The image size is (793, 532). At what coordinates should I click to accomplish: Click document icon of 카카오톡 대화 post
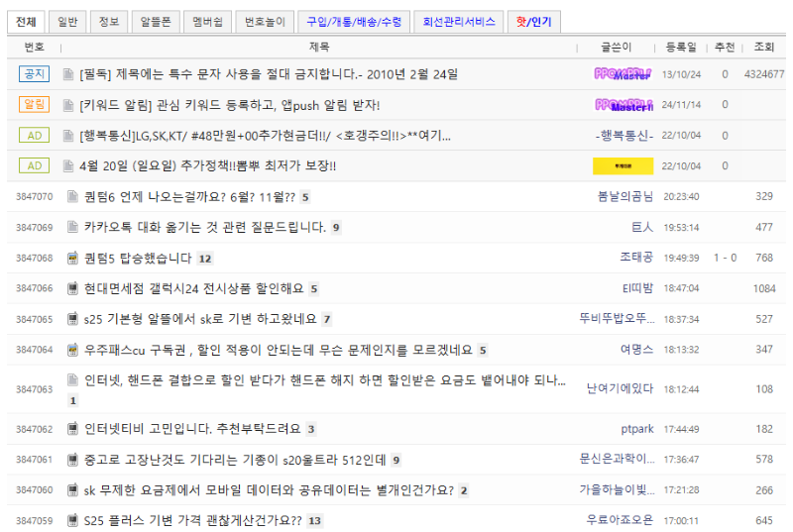point(72,227)
